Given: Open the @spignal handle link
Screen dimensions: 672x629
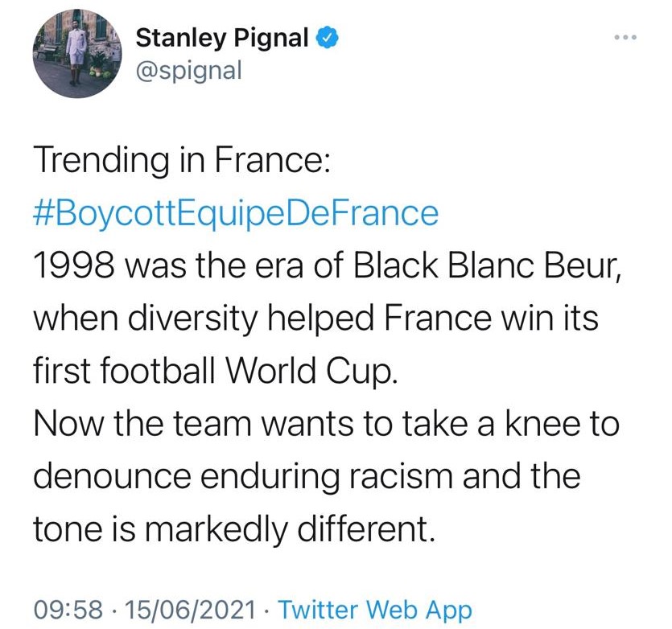Looking at the screenshot, I should click(x=188, y=70).
